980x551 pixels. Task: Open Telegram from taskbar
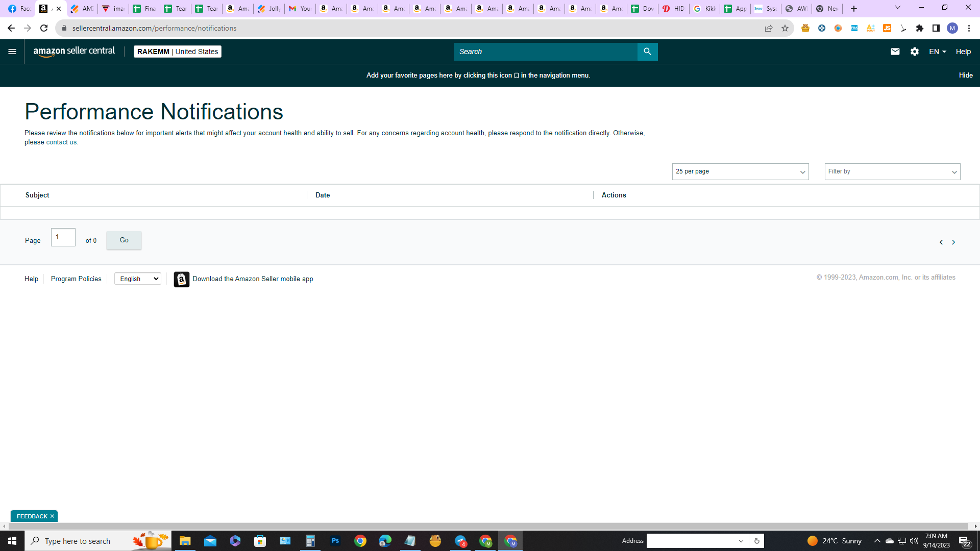(460, 541)
